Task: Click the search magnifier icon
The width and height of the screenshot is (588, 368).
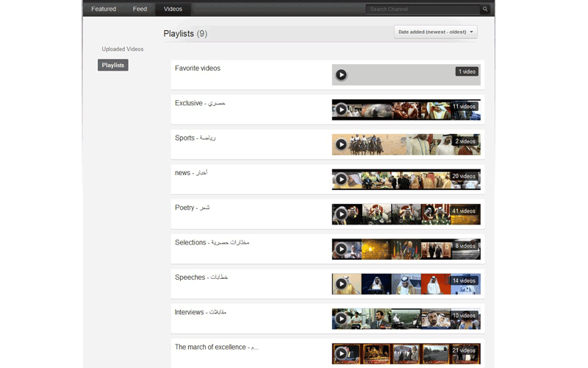Action: (485, 10)
